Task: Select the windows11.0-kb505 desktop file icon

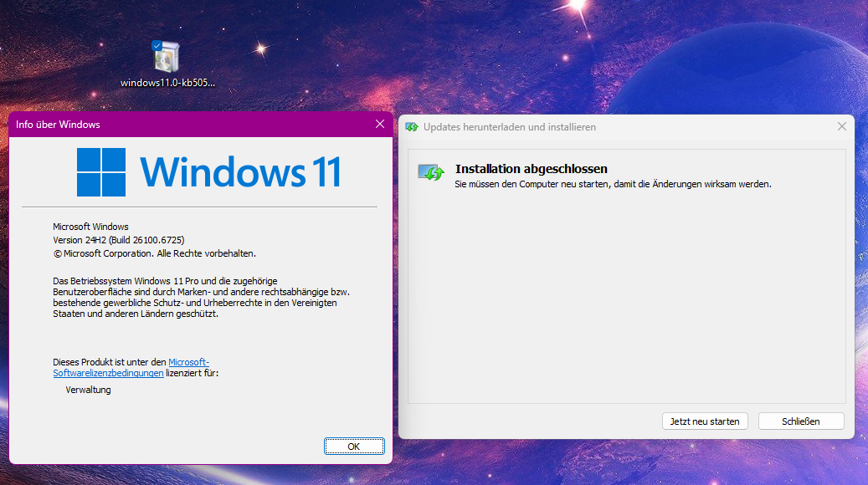Action: [166, 57]
